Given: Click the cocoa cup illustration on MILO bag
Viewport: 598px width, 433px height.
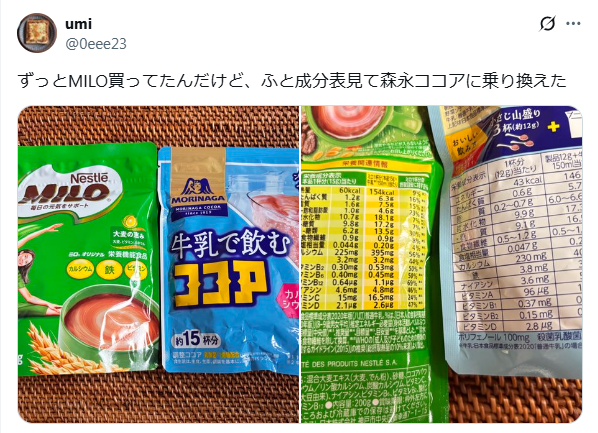Looking at the screenshot, I should 110,324.
